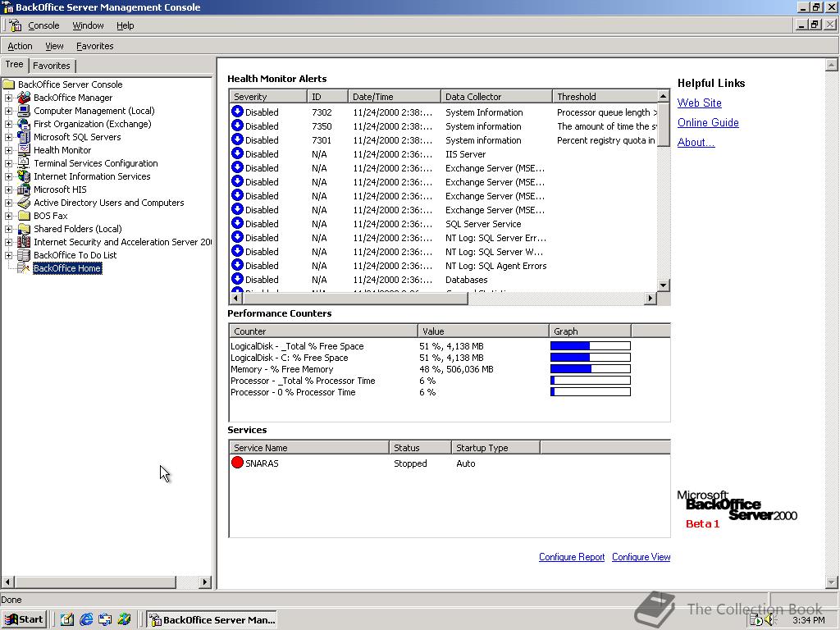
Task: Click the Internet Explorer quick launch icon
Action: tap(86, 619)
